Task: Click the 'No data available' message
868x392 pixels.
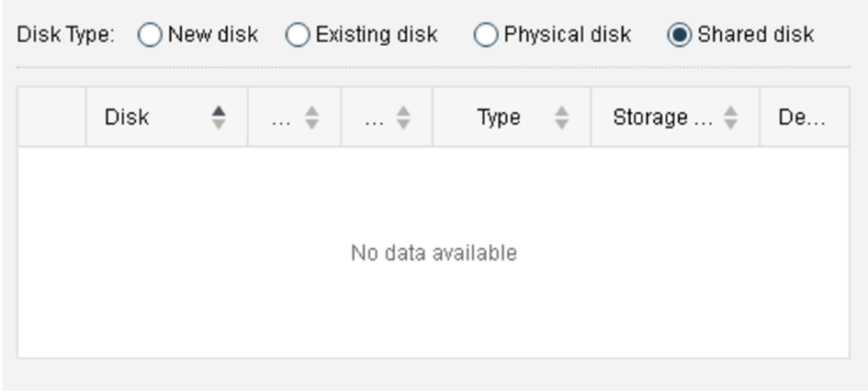Action: click(434, 252)
